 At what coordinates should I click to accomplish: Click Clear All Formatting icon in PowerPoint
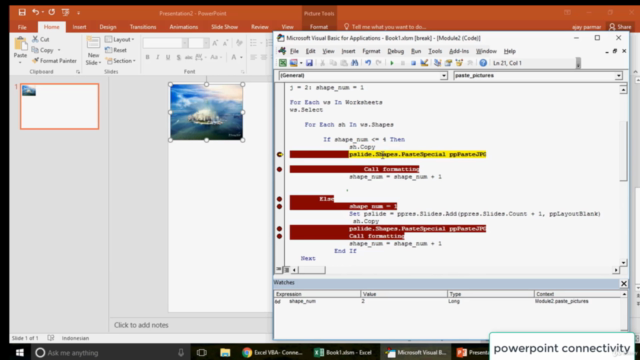(239, 43)
